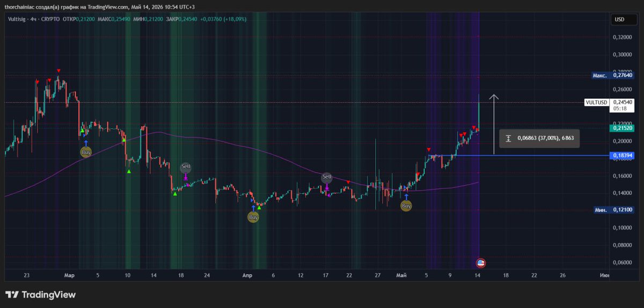
Task: Click the 0,16000 price axis label
Action: (623, 176)
